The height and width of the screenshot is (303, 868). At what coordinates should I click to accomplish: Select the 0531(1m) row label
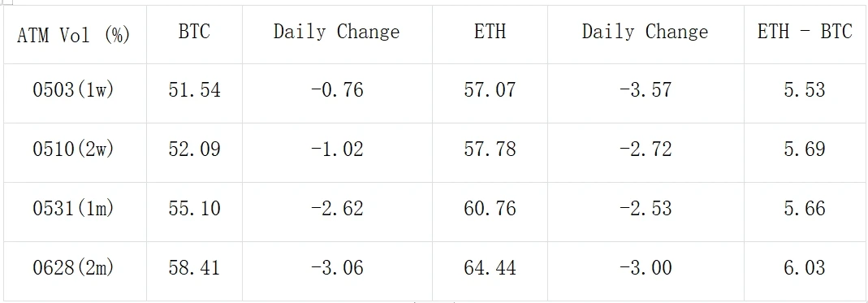click(x=75, y=211)
